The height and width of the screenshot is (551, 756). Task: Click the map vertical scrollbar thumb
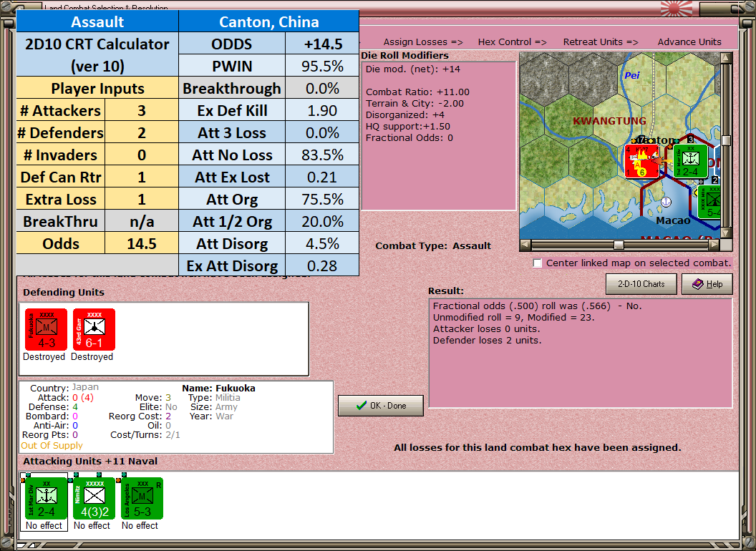tap(726, 140)
